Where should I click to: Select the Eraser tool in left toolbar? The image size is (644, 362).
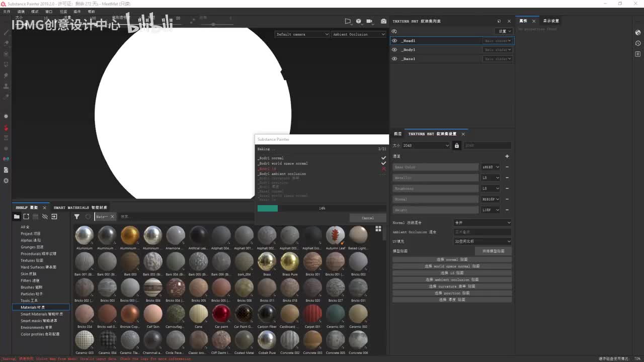tap(6, 43)
